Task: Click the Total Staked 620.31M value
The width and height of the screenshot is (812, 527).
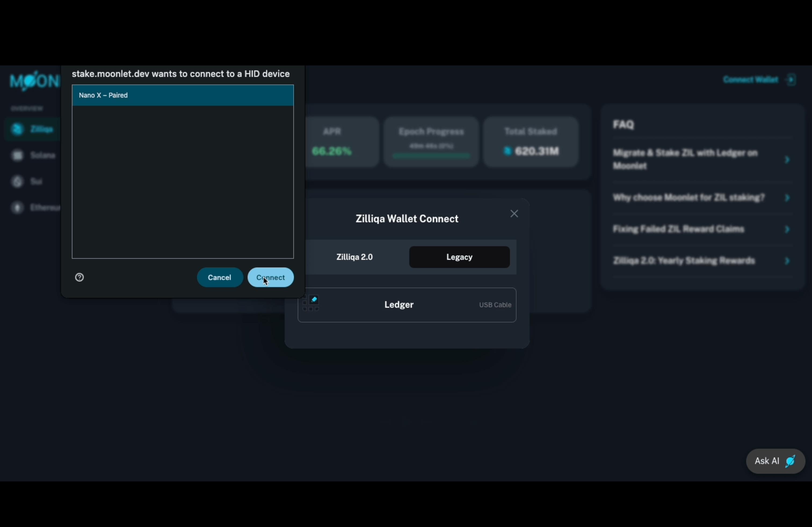Action: (x=537, y=151)
